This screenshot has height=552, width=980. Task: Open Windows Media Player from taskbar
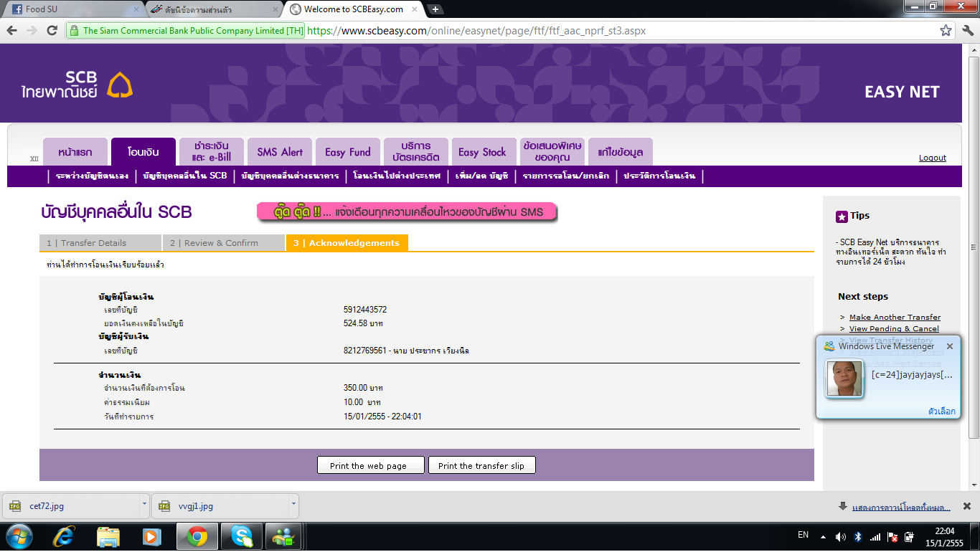[151, 536]
